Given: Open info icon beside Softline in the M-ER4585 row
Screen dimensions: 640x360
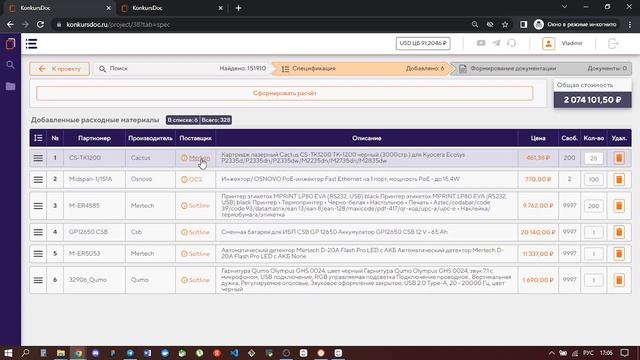Looking at the screenshot, I should 184,206.
